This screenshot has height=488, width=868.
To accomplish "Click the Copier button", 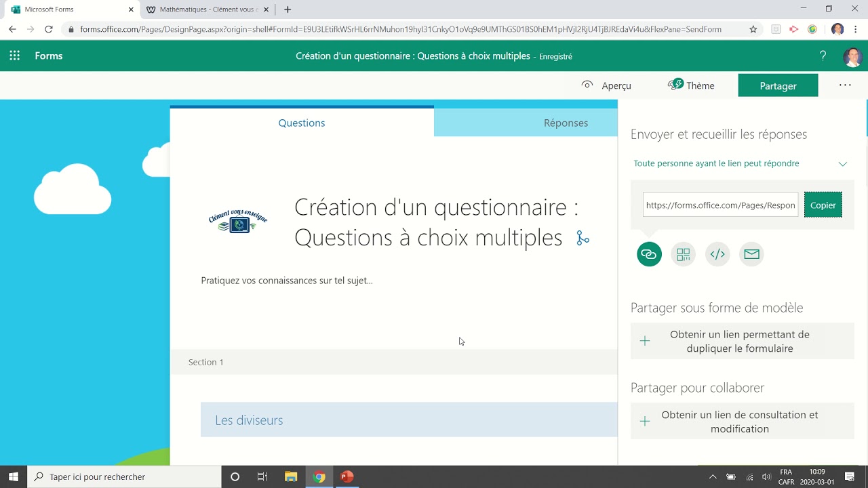I will [823, 205].
